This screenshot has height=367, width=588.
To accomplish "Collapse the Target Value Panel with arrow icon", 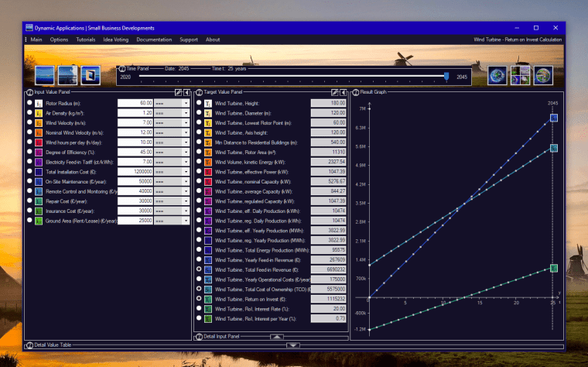I will click(x=343, y=92).
